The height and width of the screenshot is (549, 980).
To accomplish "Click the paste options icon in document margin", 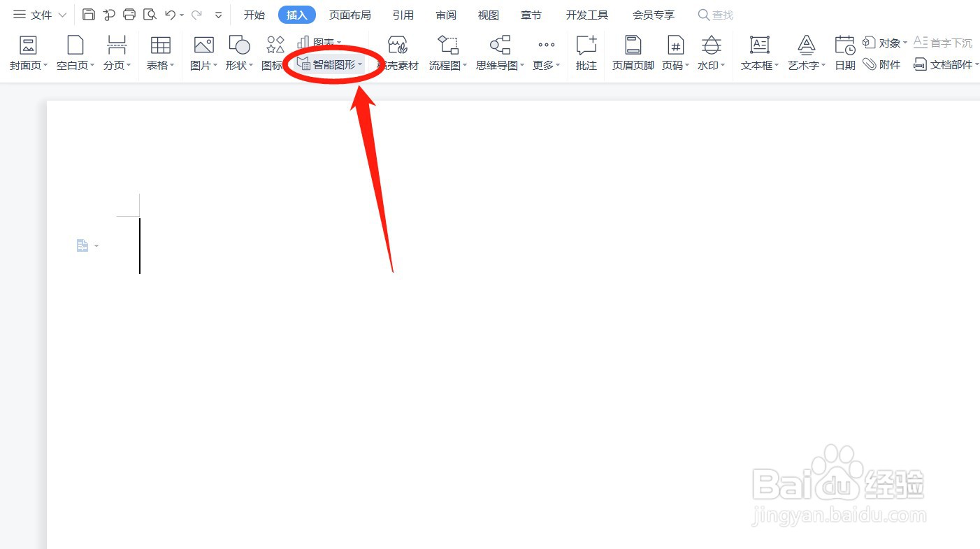I will pyautogui.click(x=82, y=245).
